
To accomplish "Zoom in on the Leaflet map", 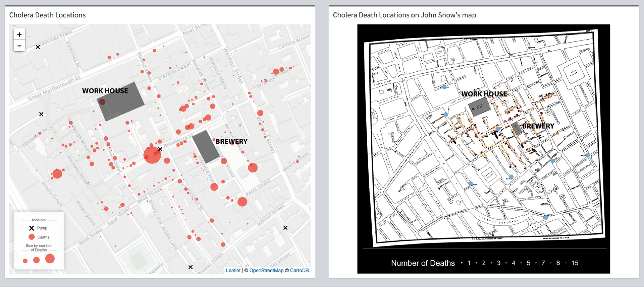I will [x=19, y=34].
